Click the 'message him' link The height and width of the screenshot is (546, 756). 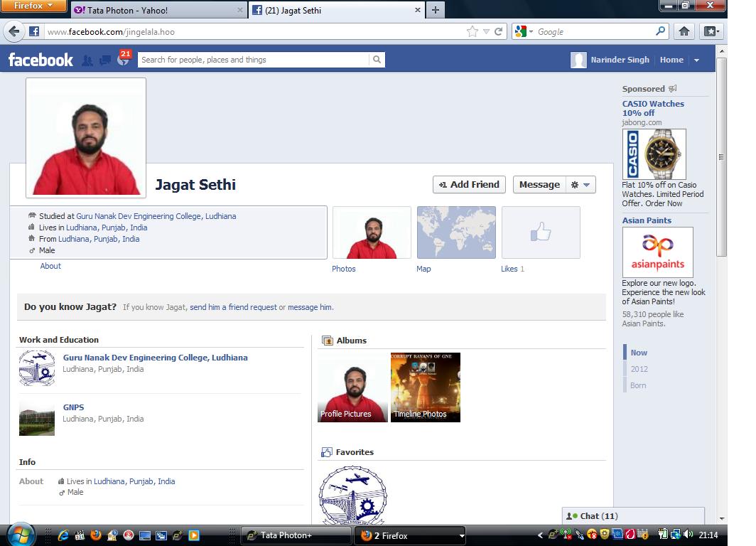(x=310, y=307)
